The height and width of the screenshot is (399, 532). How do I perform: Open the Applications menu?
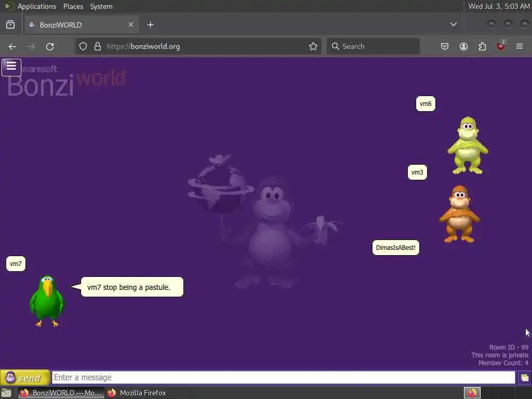click(x=37, y=6)
